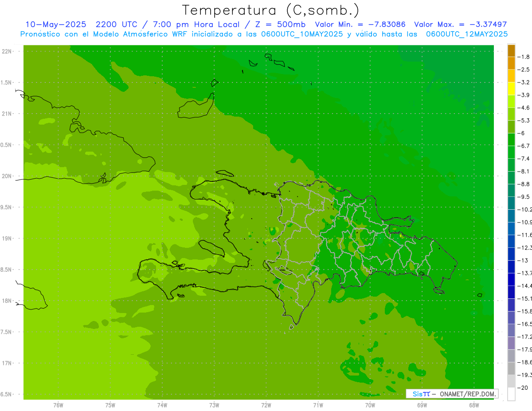
Task: Click the '-10.2' color scale label
Action: tap(524, 209)
